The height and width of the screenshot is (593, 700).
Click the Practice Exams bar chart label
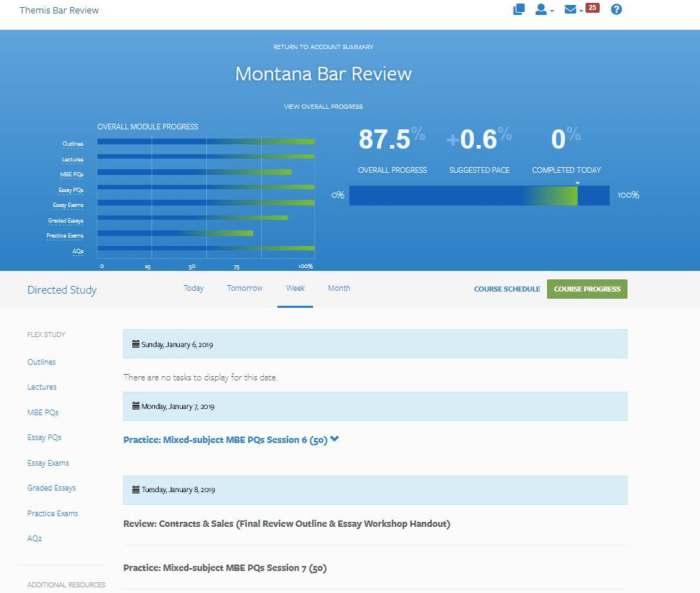(x=65, y=236)
